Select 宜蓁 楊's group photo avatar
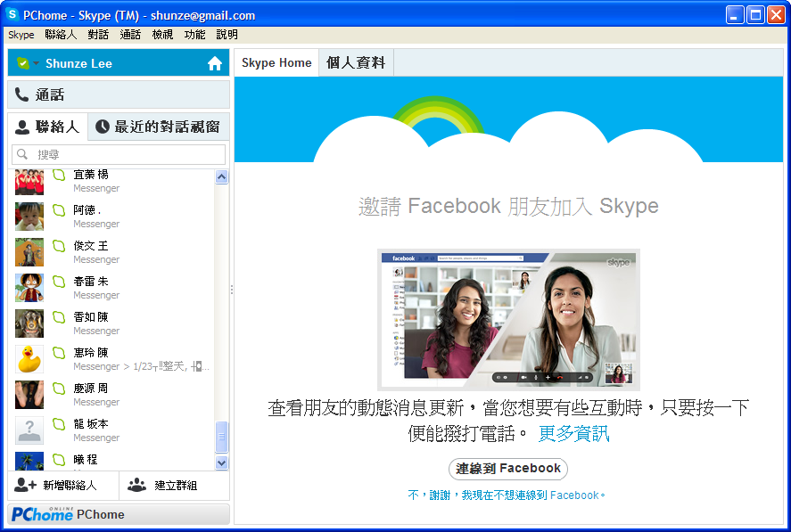Viewport: 791px width, 532px height. click(29, 182)
